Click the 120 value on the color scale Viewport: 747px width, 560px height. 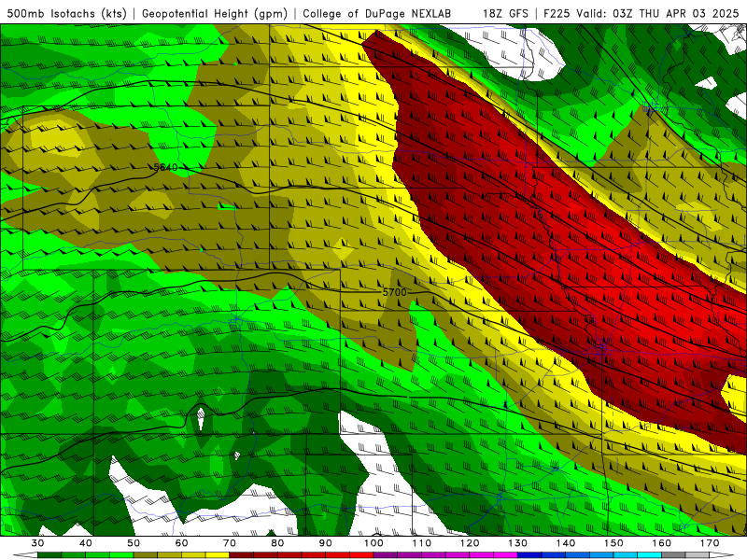point(470,543)
